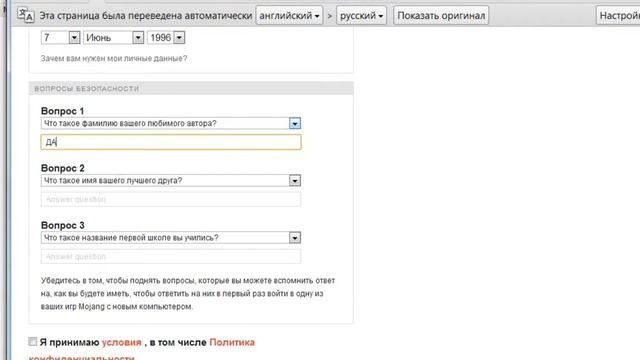640x360 pixels.
Task: Select target language русский in translate bar
Action: pyautogui.click(x=361, y=16)
